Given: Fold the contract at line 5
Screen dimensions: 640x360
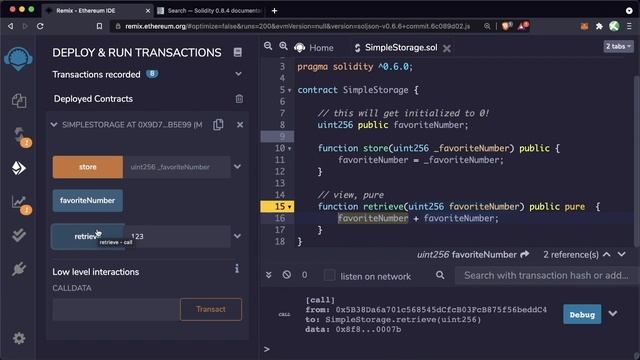Looking at the screenshot, I should coord(289,90).
